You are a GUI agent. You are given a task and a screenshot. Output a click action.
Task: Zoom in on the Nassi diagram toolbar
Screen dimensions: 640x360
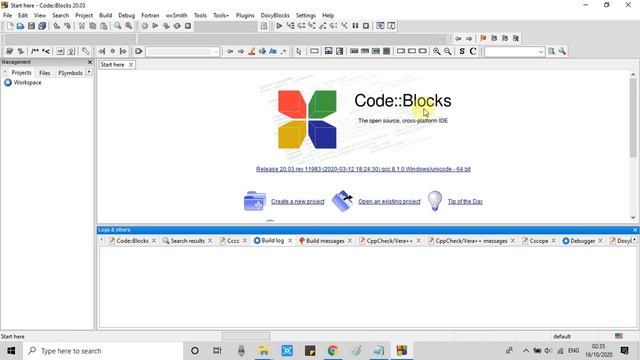pyautogui.click(x=437, y=51)
